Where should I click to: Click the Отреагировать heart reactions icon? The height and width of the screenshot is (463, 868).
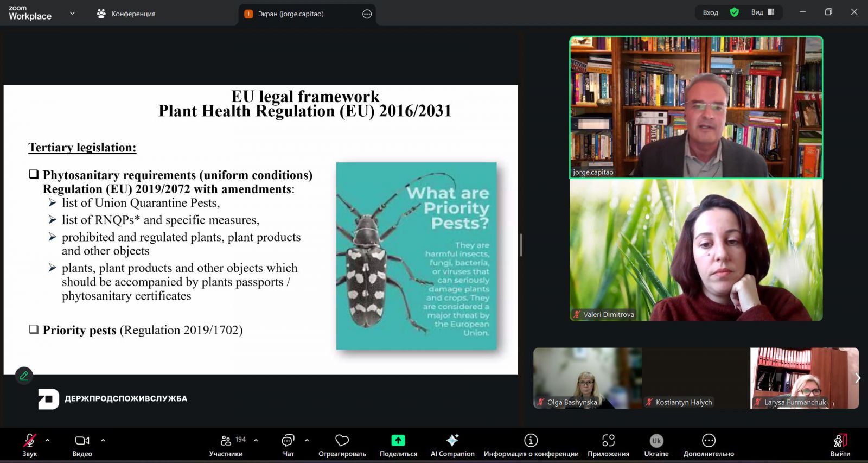[342, 440]
